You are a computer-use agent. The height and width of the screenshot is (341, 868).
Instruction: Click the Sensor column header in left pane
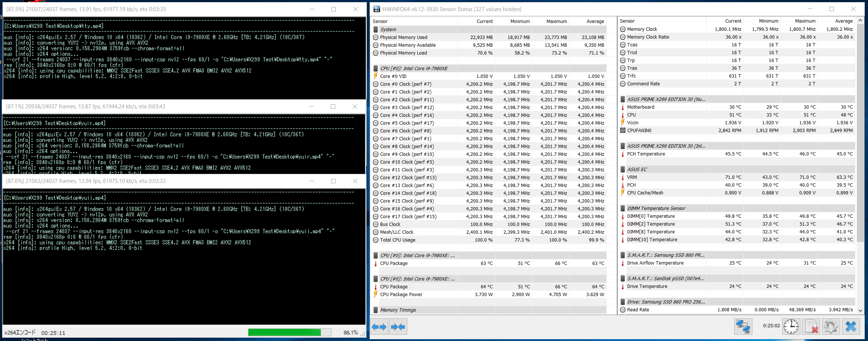(x=414, y=21)
